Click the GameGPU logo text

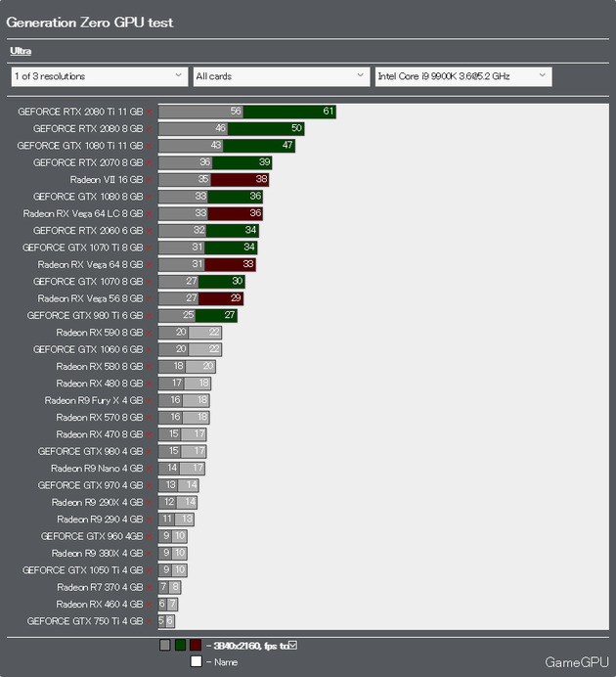[x=577, y=662]
